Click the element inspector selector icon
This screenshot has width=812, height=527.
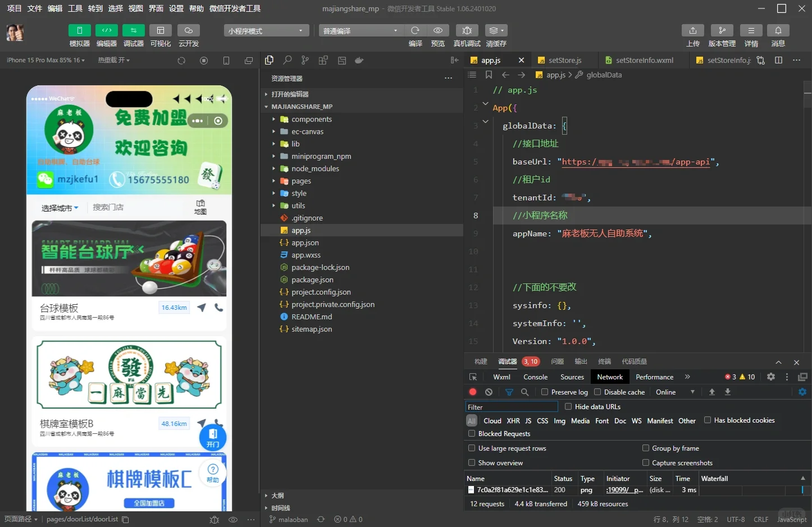coord(473,377)
